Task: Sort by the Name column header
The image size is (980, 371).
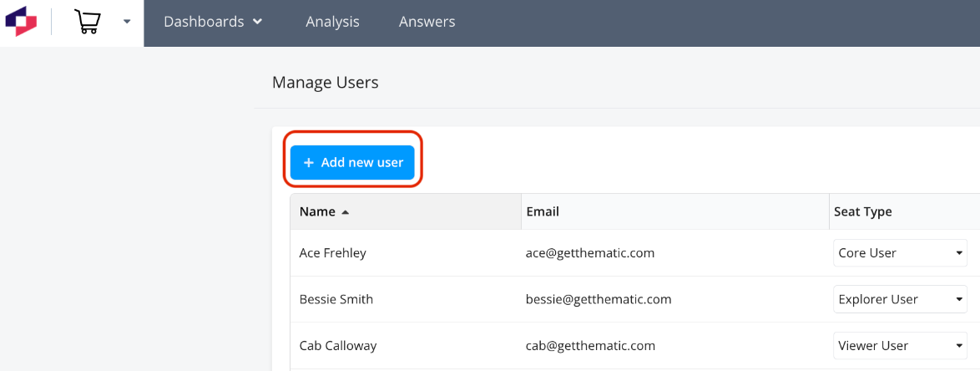Action: (406, 211)
